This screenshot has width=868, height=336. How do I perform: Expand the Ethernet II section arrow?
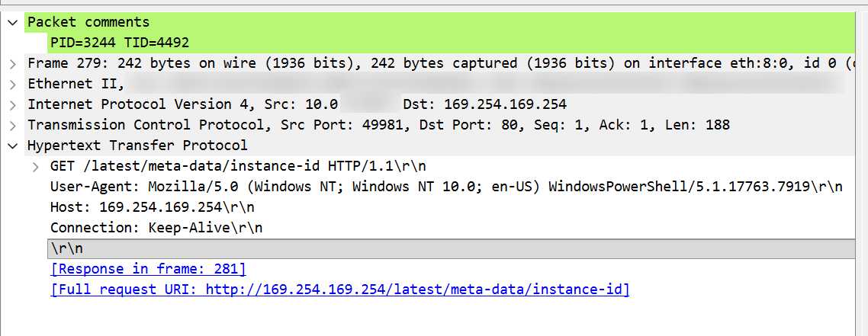pos(13,84)
